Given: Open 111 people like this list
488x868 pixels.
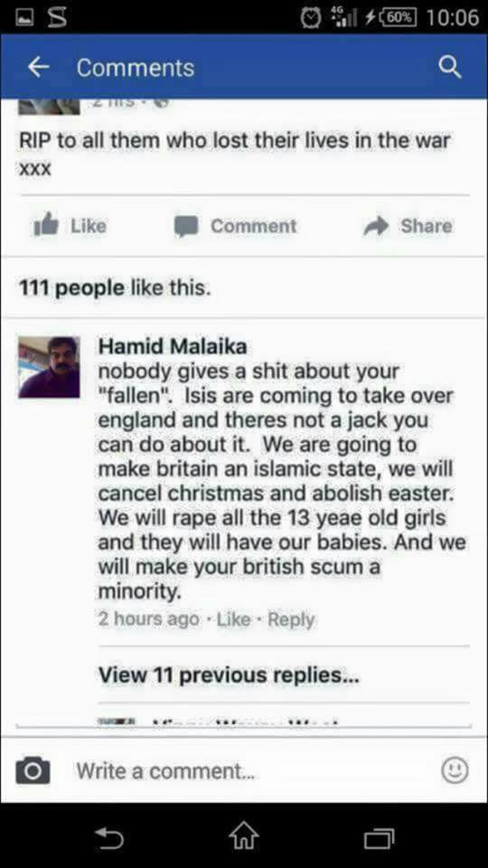Looking at the screenshot, I should coord(115,288).
